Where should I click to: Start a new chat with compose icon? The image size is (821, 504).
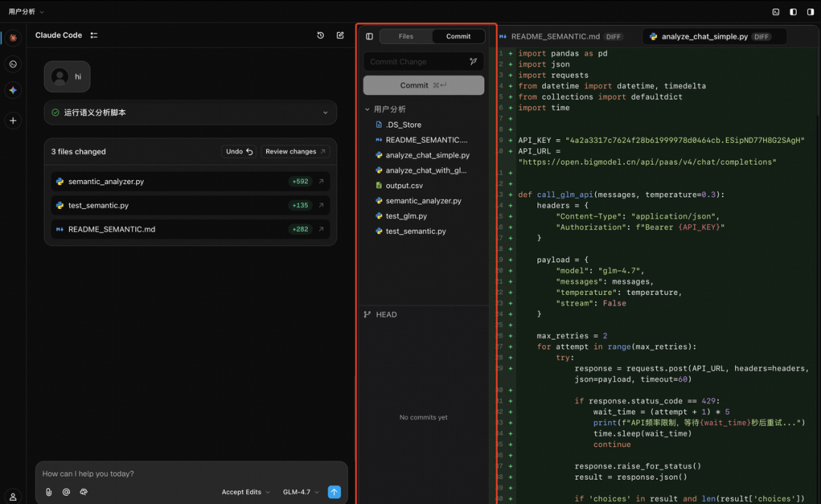click(x=341, y=35)
